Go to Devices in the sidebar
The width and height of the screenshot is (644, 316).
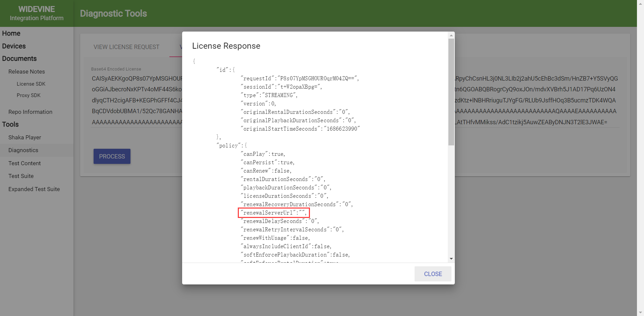pos(14,46)
